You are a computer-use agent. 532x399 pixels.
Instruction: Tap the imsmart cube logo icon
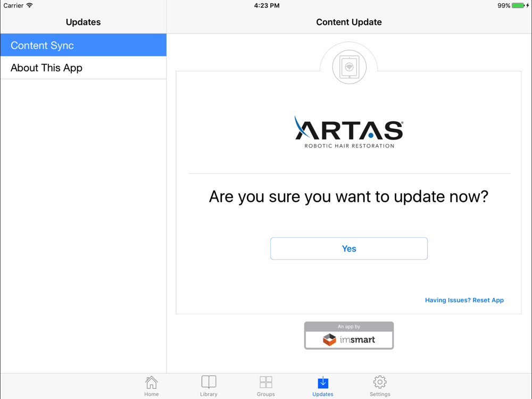click(329, 339)
